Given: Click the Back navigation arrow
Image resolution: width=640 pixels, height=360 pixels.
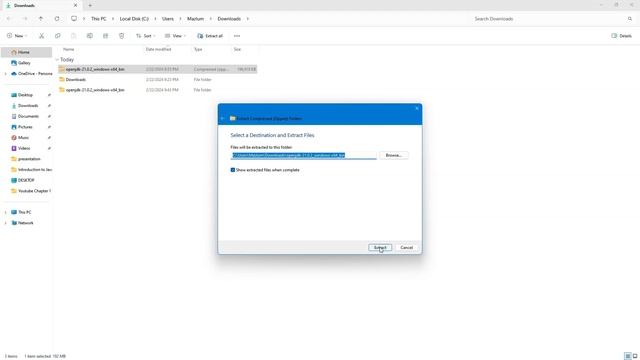Looking at the screenshot, I should pos(9,19).
